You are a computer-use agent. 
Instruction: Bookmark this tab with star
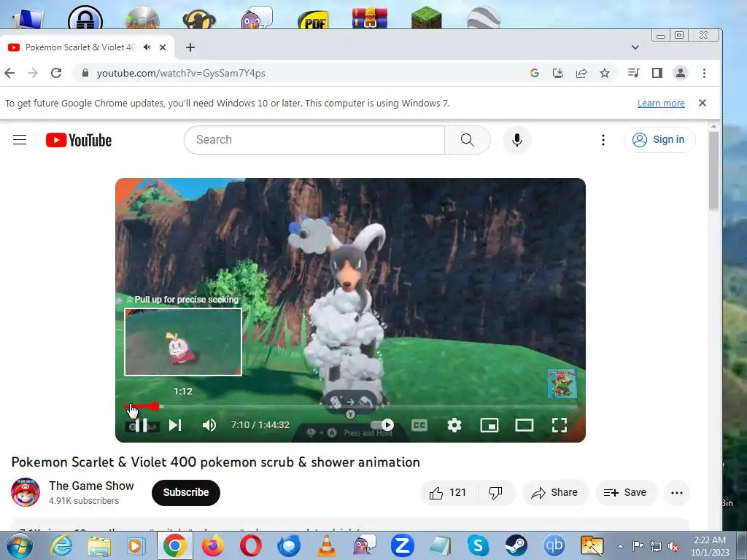(605, 73)
